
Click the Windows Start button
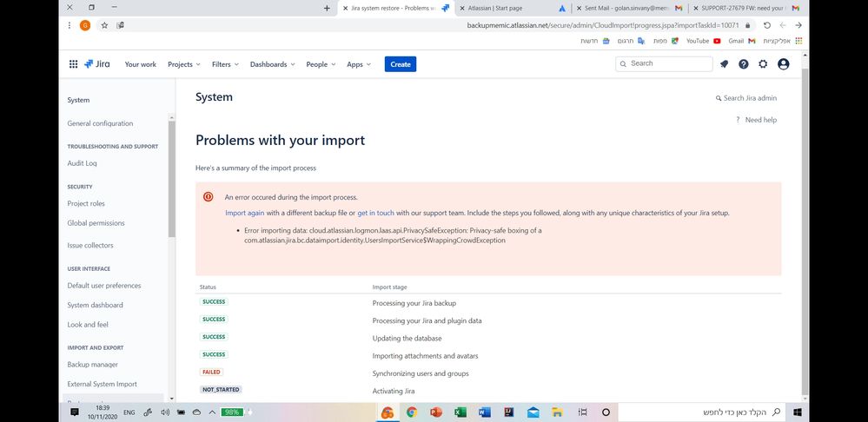click(x=798, y=412)
